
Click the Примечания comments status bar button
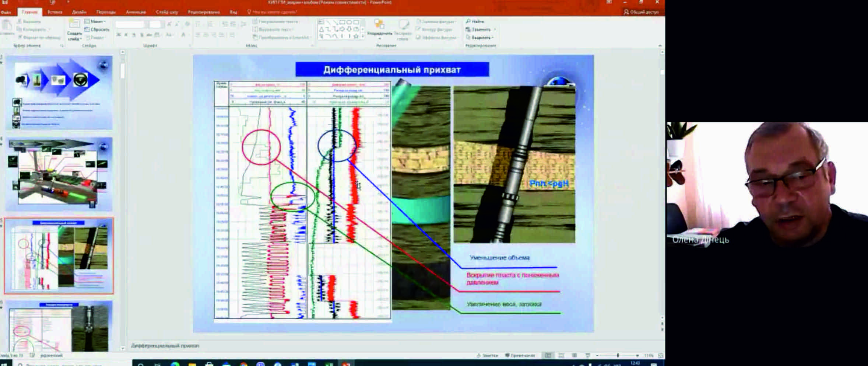pos(520,356)
